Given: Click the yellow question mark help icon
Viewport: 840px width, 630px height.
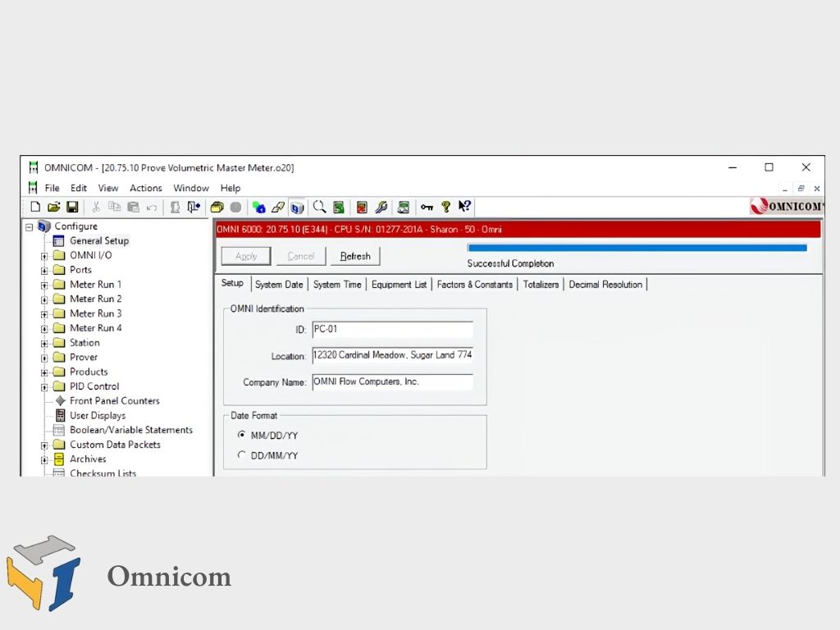Looking at the screenshot, I should 446,208.
